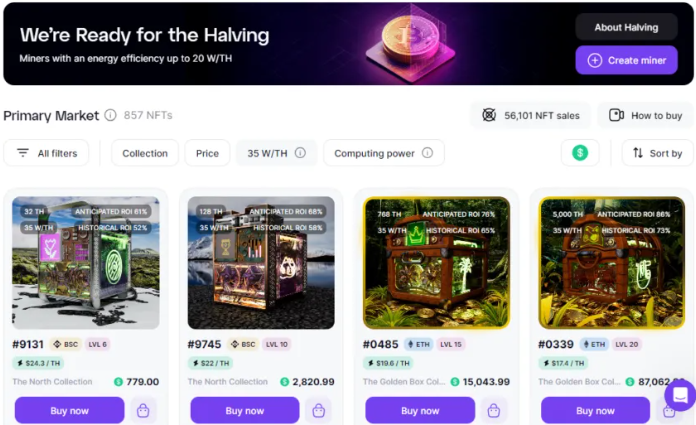Buy the #0339 Golden Box miner now
This screenshot has width=696, height=425.
tap(595, 410)
